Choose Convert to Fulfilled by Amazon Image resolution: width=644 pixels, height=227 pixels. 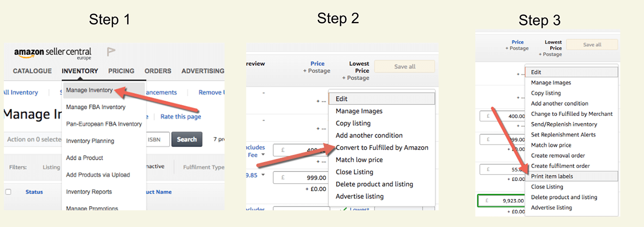[x=382, y=147]
